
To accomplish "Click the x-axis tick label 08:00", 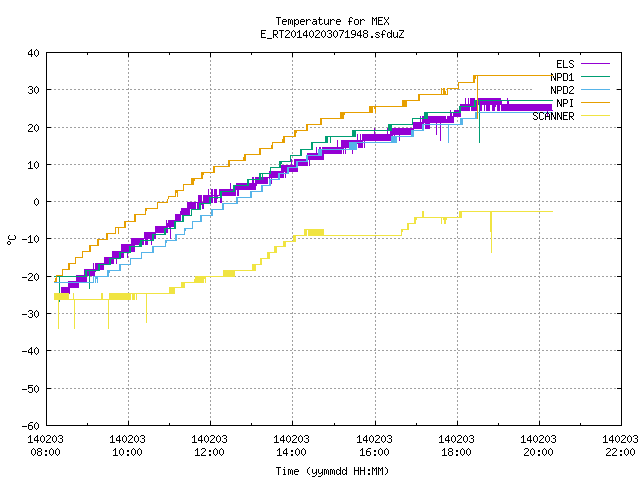I will coord(45,452).
